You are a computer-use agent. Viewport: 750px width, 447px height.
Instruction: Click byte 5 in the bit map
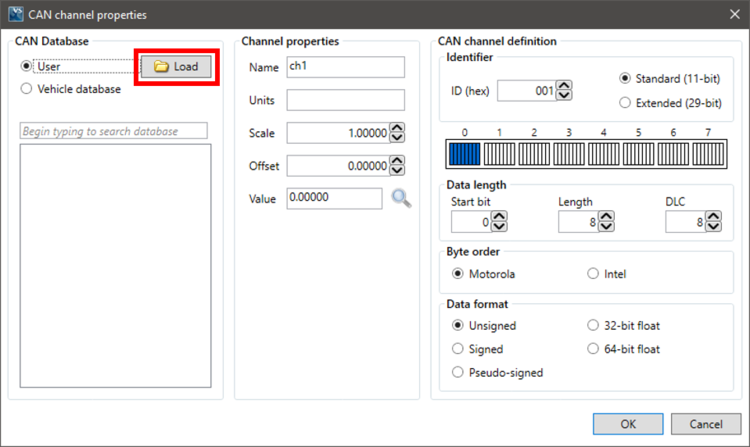639,154
